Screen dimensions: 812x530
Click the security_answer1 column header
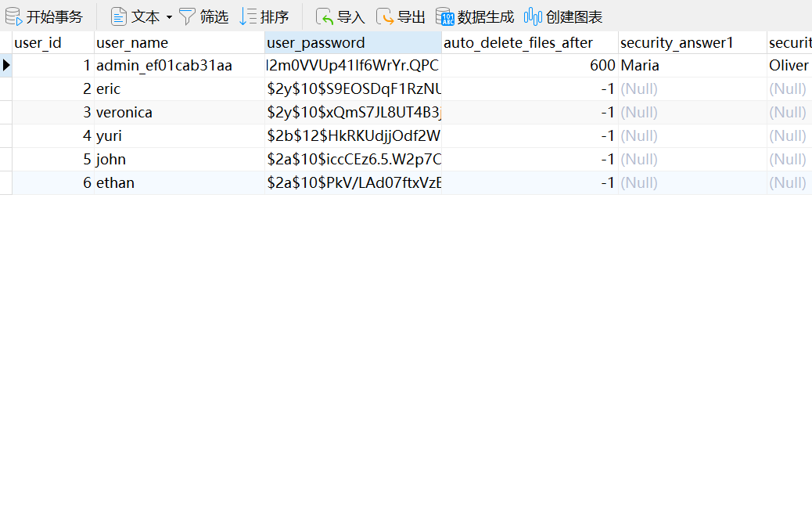(692, 43)
